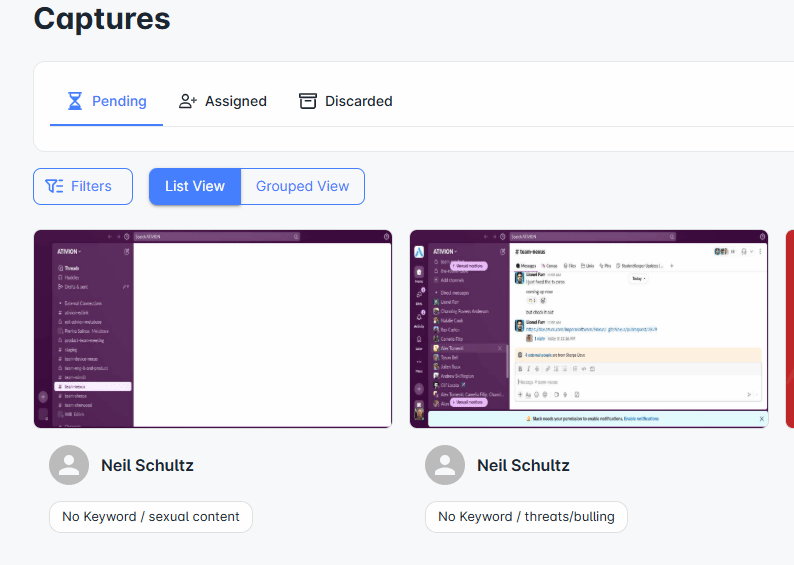
Task: Open the partially visible red capture thumbnail
Action: pos(789,329)
